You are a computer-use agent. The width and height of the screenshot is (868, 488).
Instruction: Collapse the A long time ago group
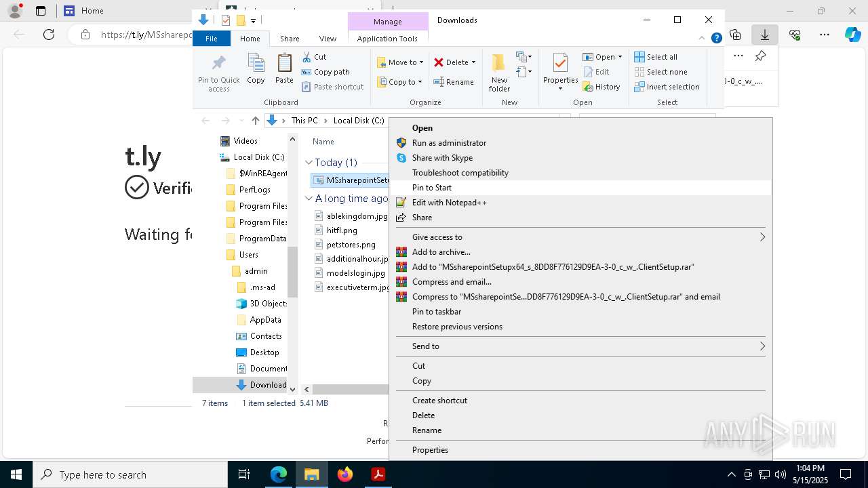[309, 199]
